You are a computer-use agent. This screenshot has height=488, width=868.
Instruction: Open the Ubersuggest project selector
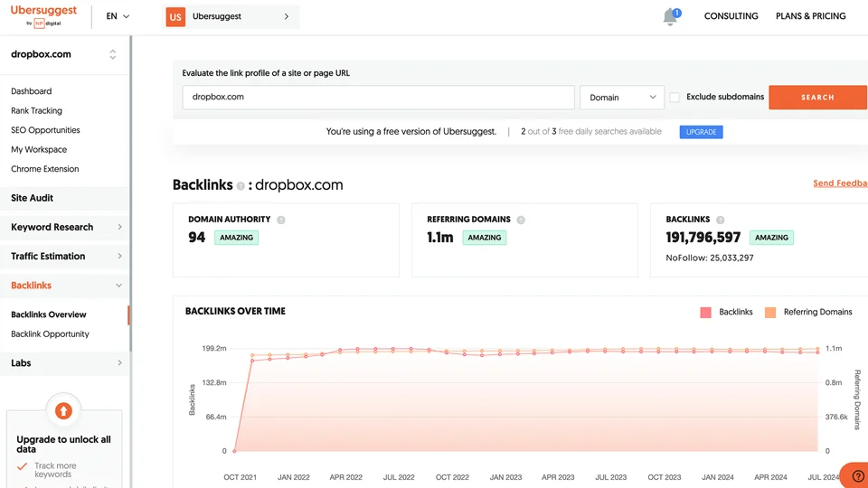[x=231, y=16]
